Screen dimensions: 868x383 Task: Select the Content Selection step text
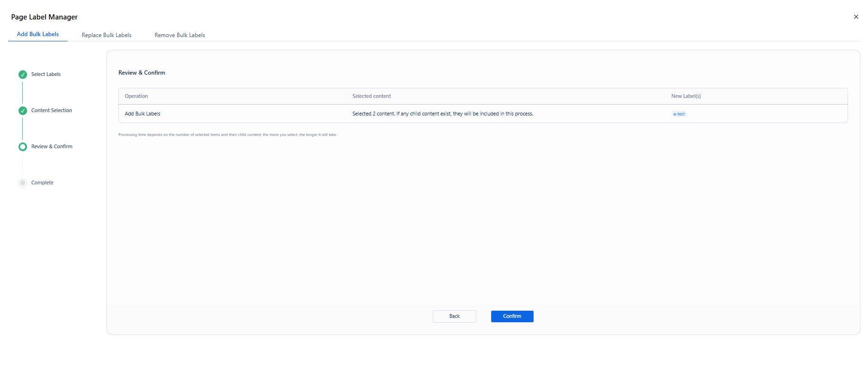tap(52, 111)
